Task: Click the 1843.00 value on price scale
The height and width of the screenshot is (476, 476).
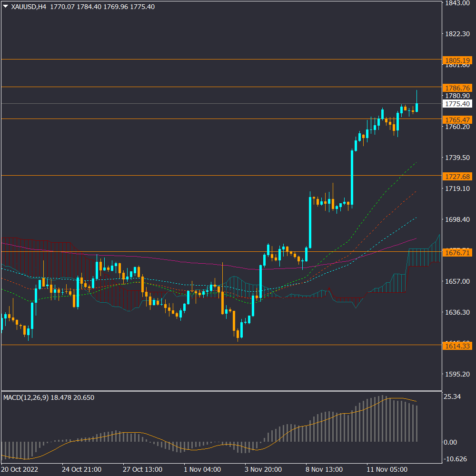Action: click(x=457, y=3)
